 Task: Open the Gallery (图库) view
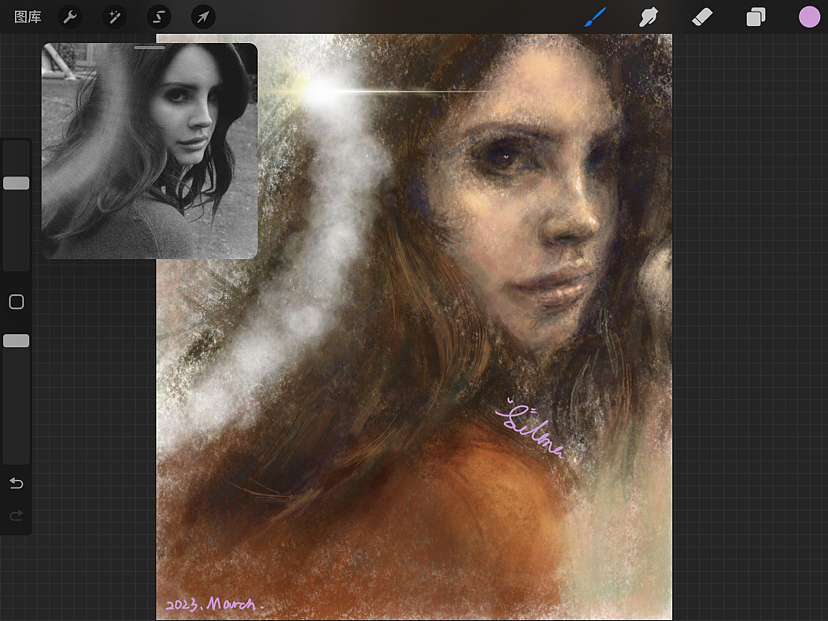(x=27, y=17)
